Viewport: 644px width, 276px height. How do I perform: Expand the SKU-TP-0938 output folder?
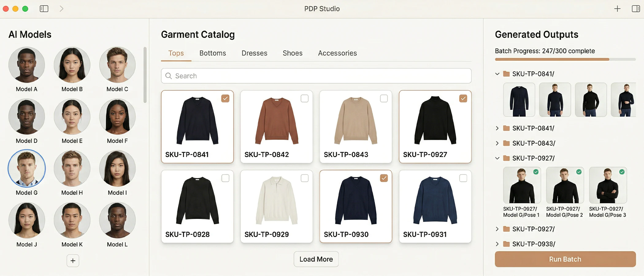coord(497,244)
